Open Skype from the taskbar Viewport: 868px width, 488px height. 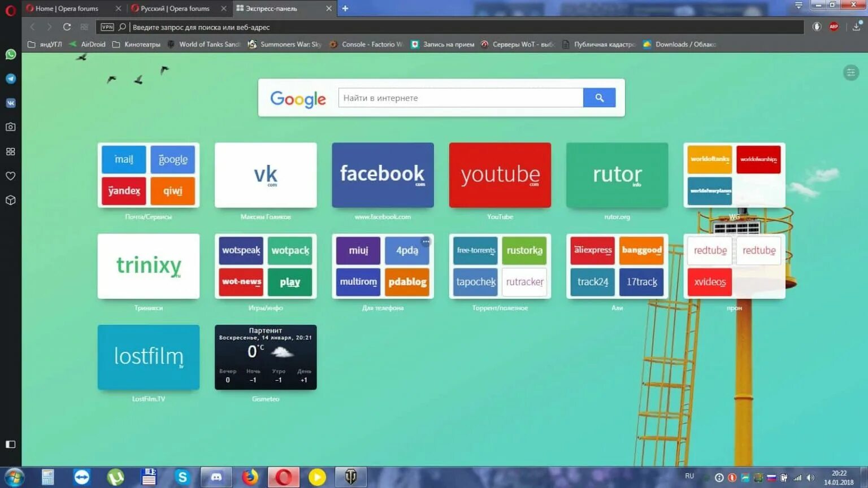[183, 477]
